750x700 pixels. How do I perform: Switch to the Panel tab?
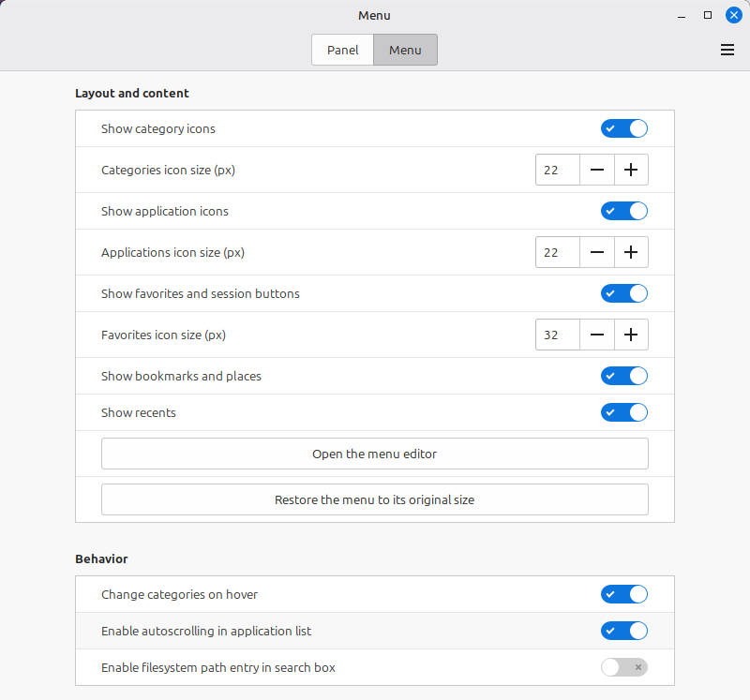click(342, 50)
